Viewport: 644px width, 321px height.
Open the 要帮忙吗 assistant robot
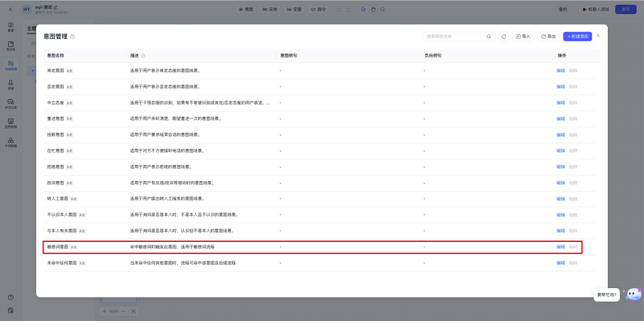coord(633,294)
